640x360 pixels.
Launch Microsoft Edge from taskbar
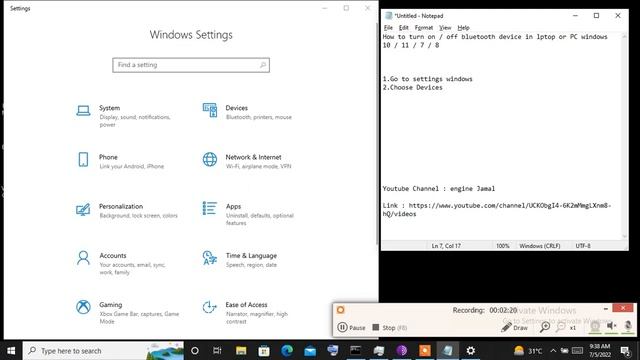tap(287, 351)
